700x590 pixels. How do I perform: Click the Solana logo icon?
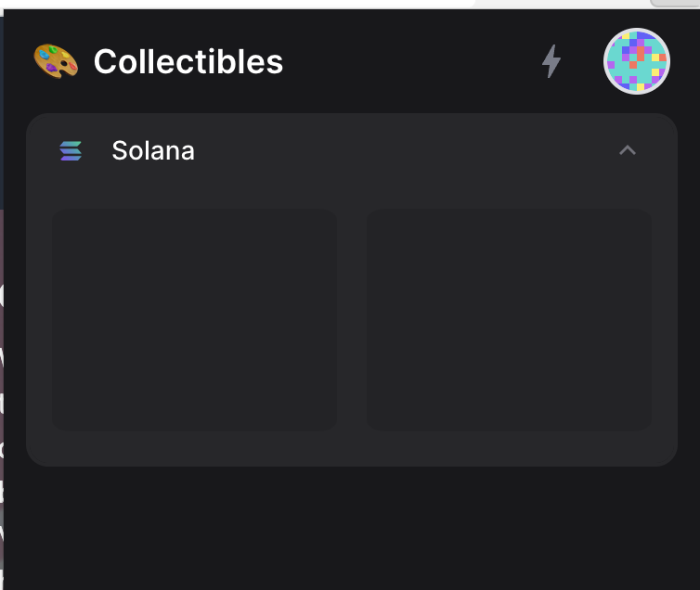pos(71,150)
